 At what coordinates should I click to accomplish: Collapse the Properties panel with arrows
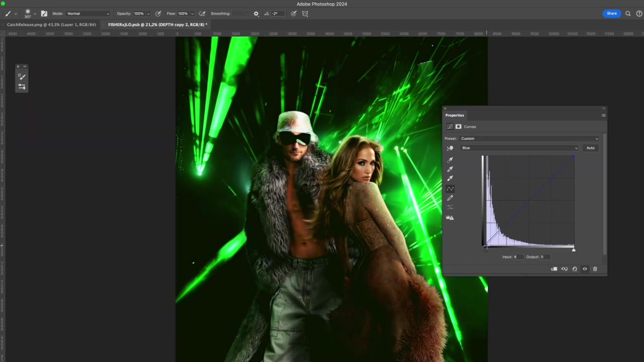603,108
